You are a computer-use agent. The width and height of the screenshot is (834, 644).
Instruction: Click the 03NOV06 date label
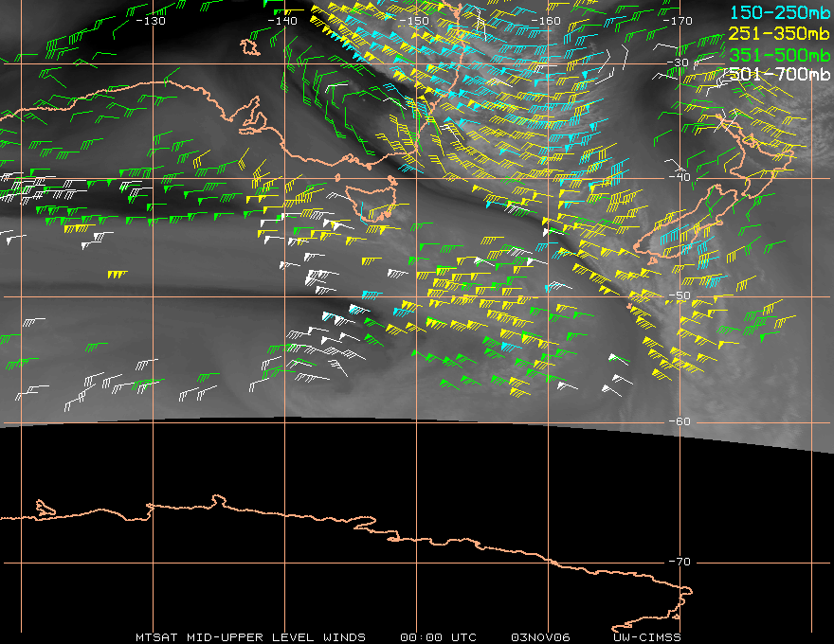pos(540,637)
